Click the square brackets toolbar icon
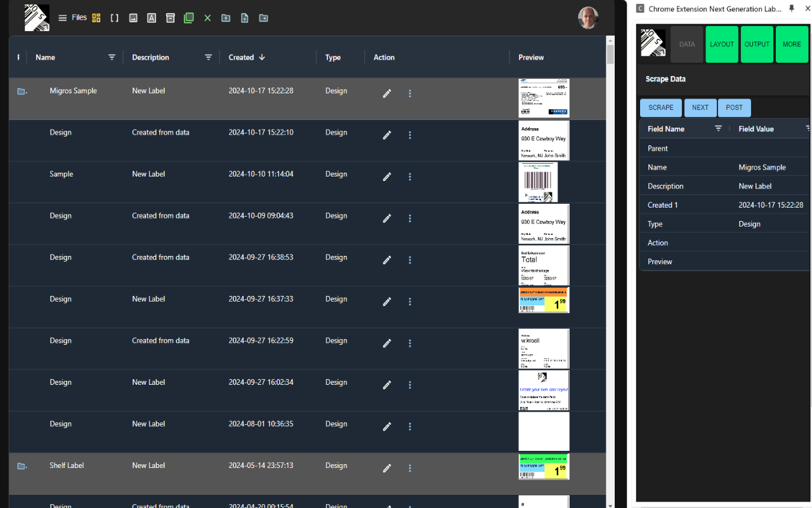 tap(115, 18)
